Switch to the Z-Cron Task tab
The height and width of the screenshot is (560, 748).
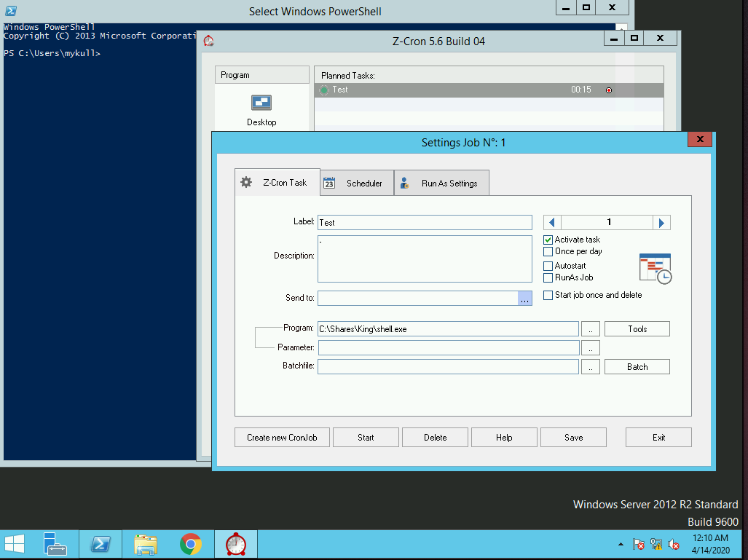[x=277, y=182]
